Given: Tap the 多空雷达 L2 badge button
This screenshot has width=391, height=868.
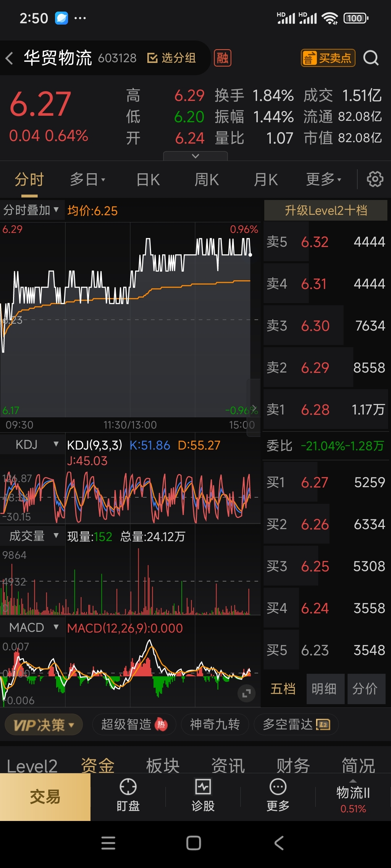Looking at the screenshot, I should [296, 724].
